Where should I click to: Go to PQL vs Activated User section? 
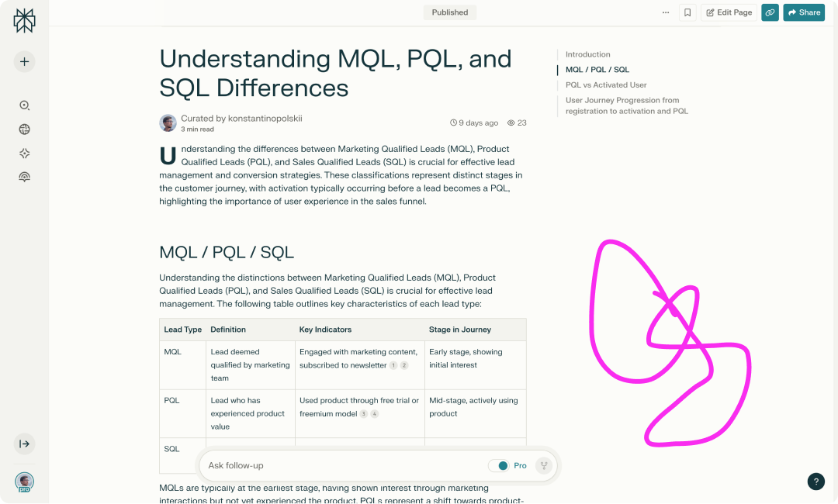pos(606,85)
